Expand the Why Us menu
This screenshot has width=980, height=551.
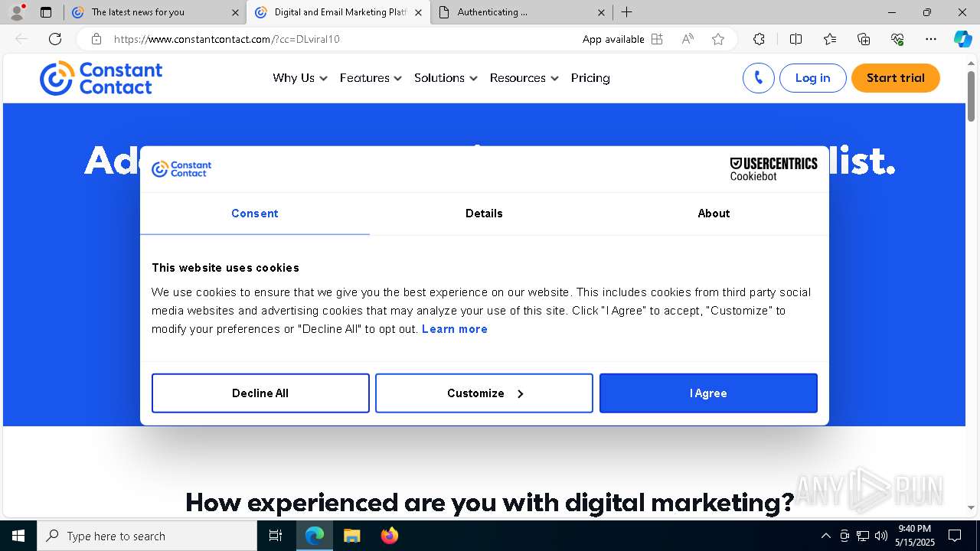click(x=300, y=78)
